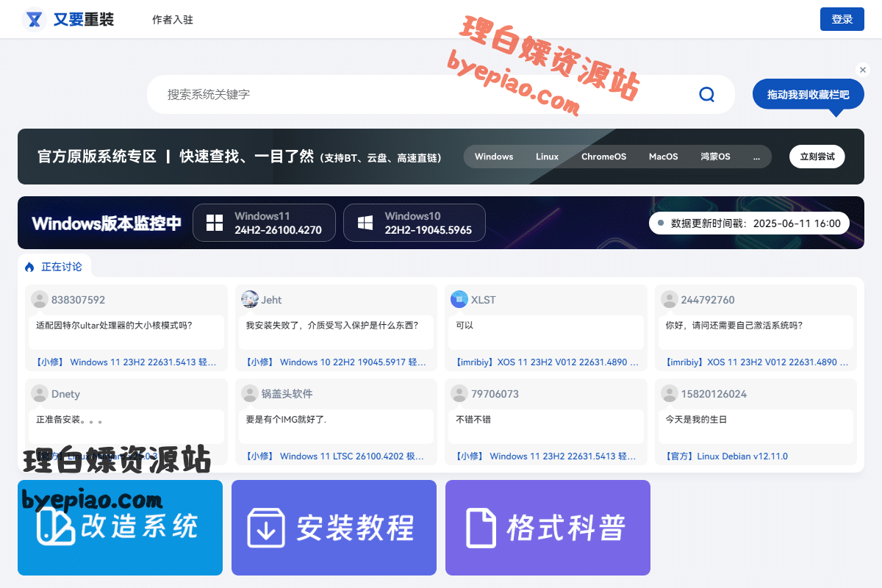Image resolution: width=882 pixels, height=588 pixels.
Task: Select the 鸿蒙OS system category
Action: [x=715, y=157]
